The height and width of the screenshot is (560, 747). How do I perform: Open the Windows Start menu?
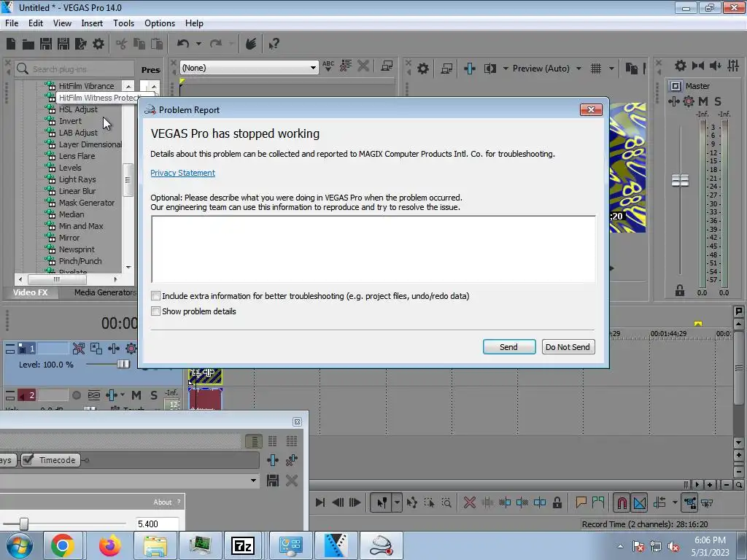[x=19, y=545]
